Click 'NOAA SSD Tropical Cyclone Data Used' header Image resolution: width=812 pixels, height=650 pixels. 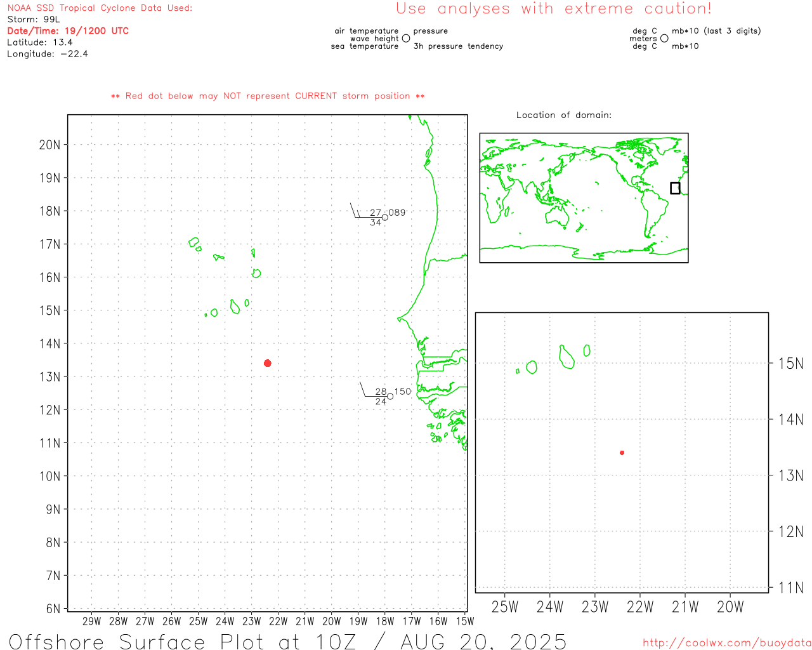tap(100, 8)
